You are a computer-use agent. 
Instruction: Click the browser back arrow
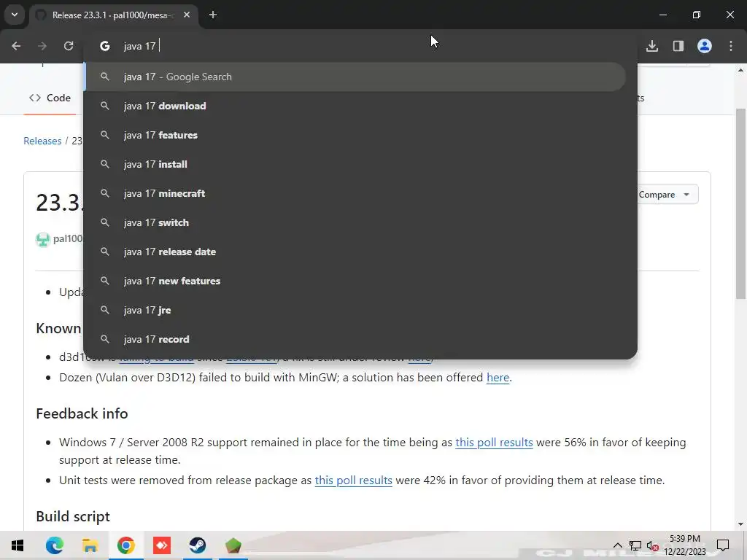[16, 46]
